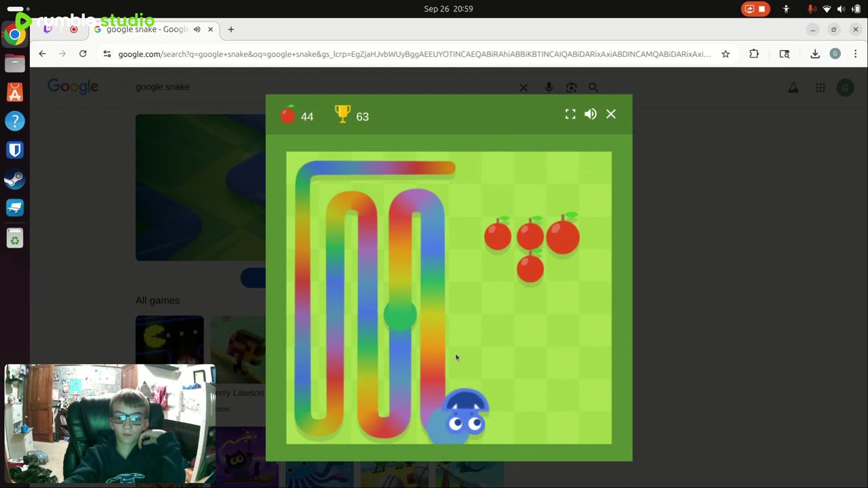Submit search with magnifier icon
This screenshot has width=868, height=488.
(593, 87)
